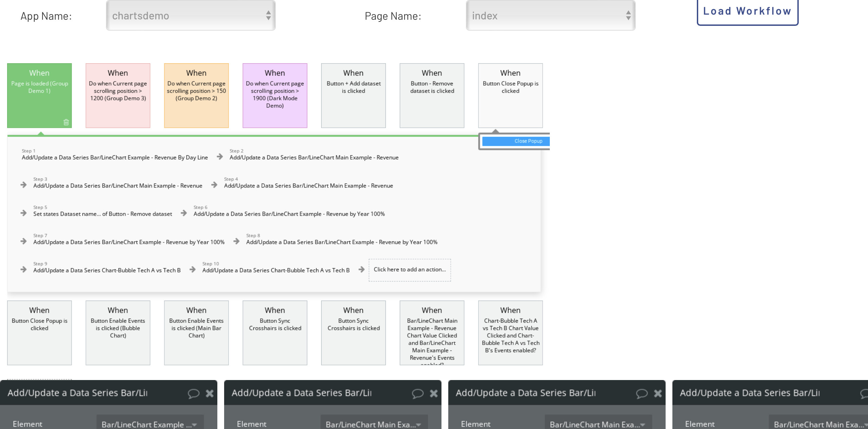Open the Page Name index dropdown
This screenshot has width=868, height=429.
550,16
